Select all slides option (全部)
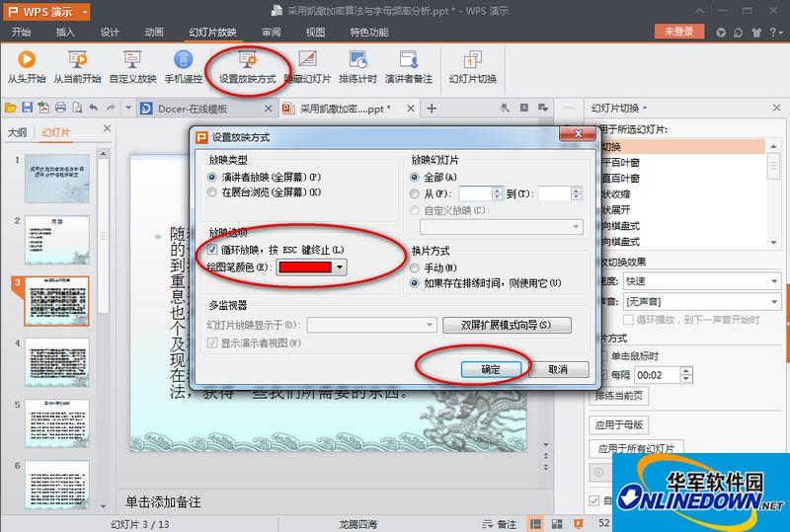790x532 pixels. [434, 177]
